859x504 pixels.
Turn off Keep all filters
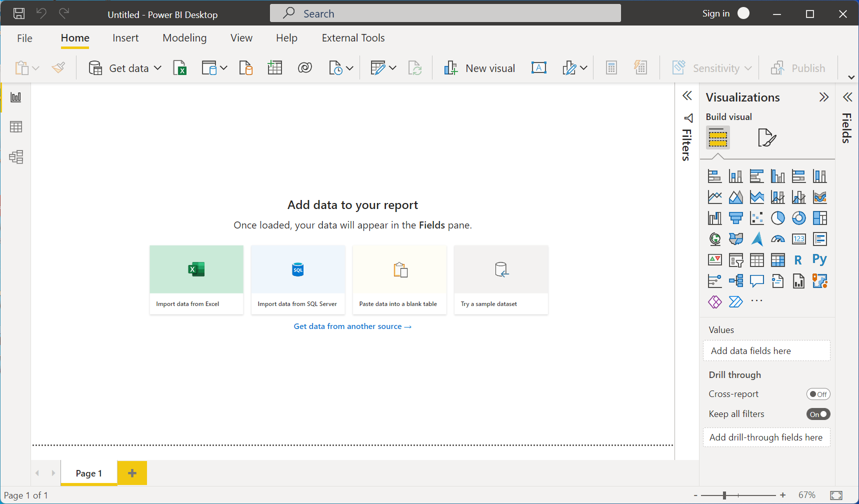tap(818, 413)
